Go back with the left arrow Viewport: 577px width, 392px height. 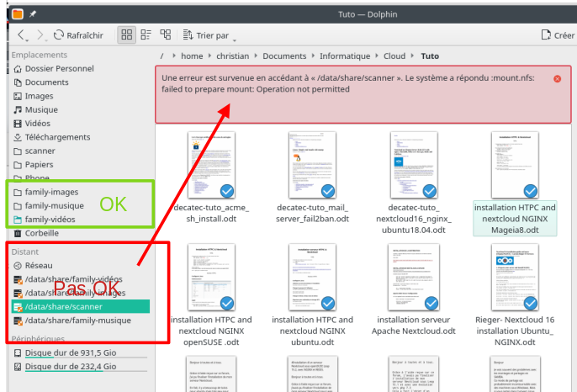click(x=21, y=35)
